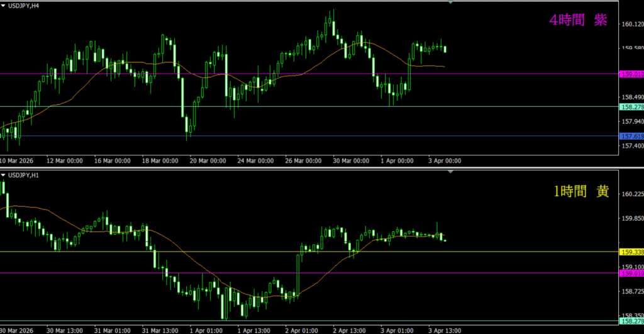Click the chart shift marker atop H1 chart

(450, 171)
